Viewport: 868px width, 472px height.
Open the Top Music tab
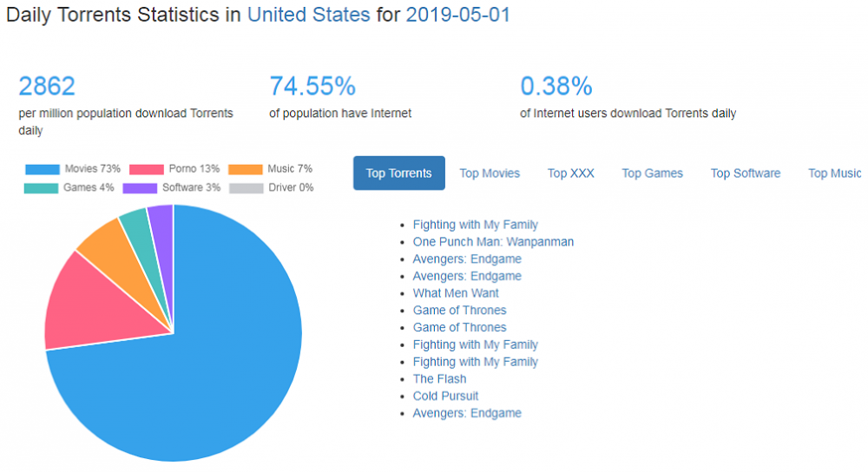coord(834,174)
